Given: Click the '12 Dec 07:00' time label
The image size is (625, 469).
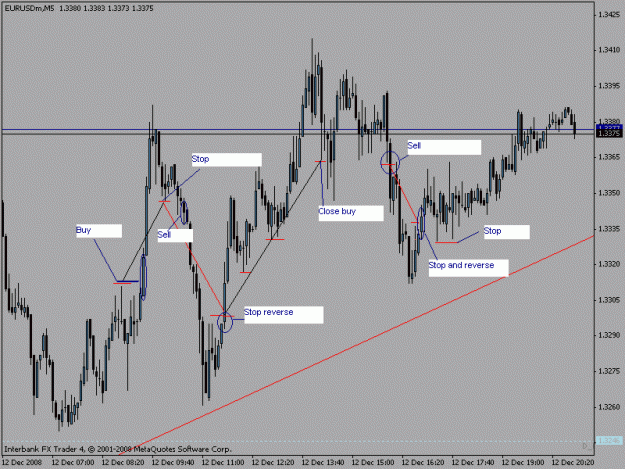Looking at the screenshot, I should (73, 462).
